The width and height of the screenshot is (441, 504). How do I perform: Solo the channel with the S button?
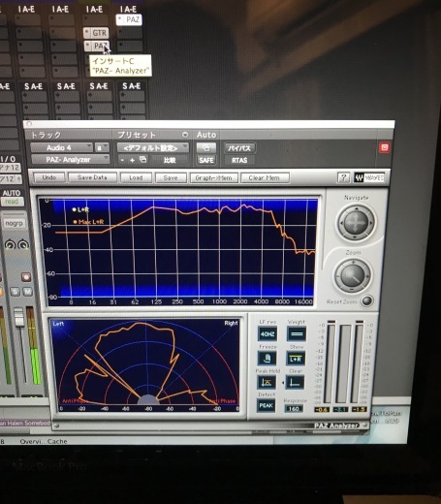[15, 292]
